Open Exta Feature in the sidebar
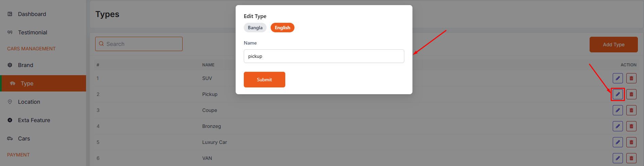This screenshot has width=644, height=166. coord(34,120)
